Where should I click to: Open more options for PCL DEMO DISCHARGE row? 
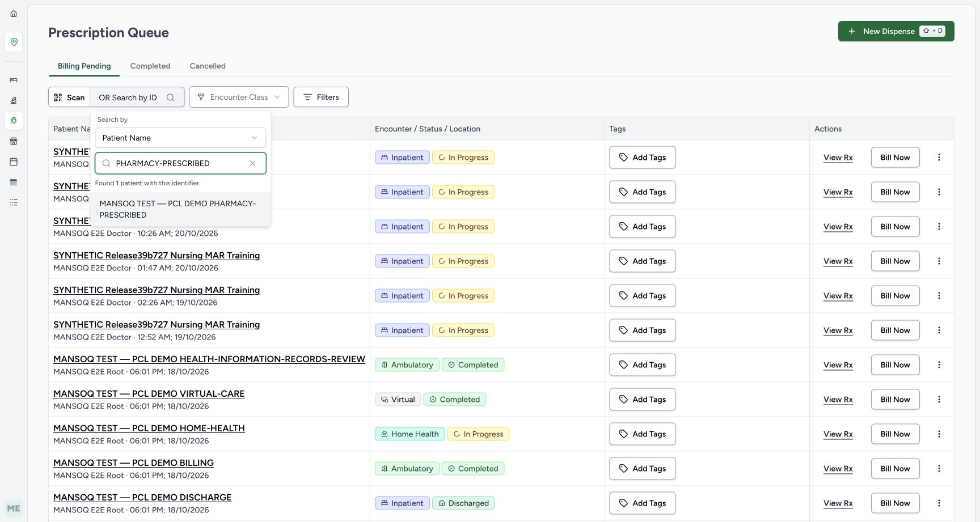coord(939,503)
